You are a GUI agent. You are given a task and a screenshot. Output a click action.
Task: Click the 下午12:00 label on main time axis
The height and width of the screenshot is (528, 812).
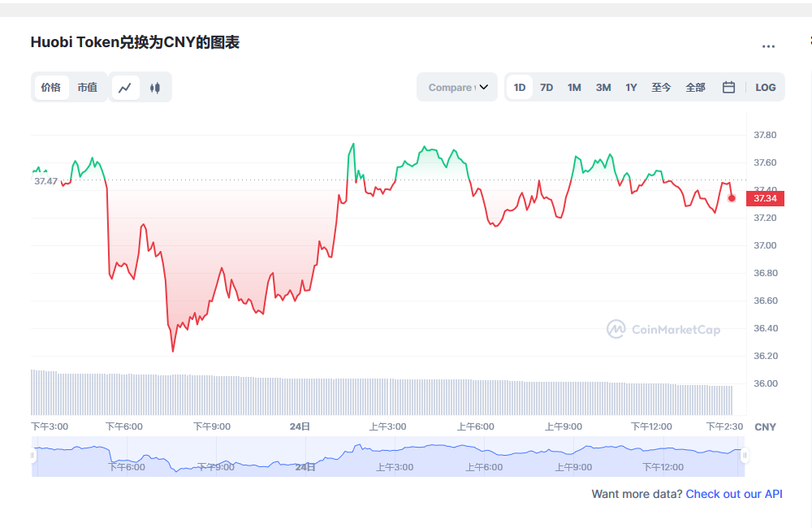click(651, 426)
